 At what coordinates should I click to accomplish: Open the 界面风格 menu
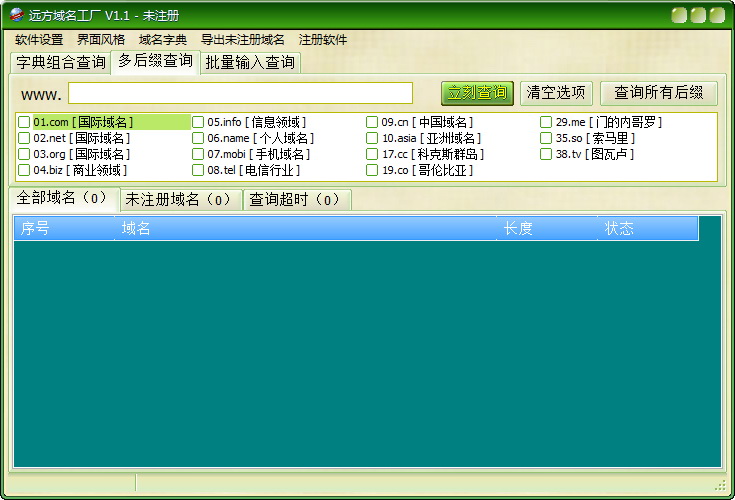click(x=101, y=40)
